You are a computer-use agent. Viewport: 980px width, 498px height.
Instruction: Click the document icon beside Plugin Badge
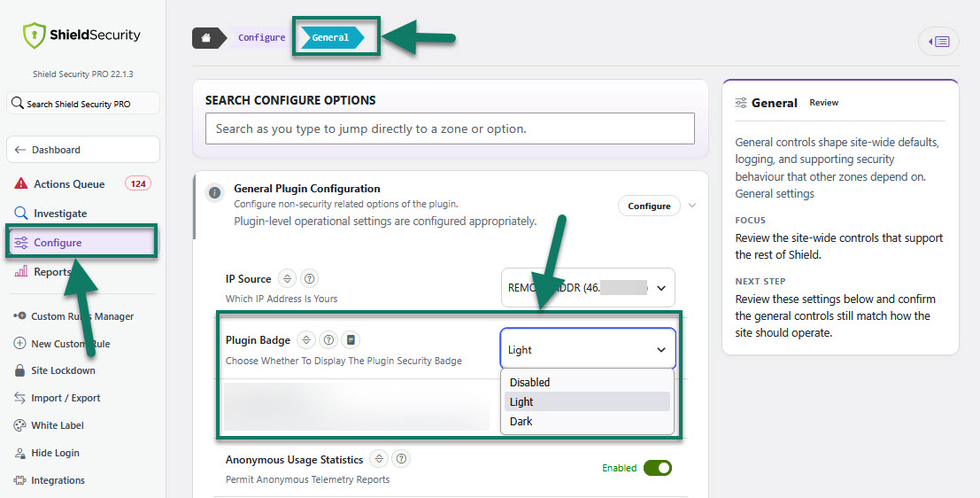tap(351, 339)
